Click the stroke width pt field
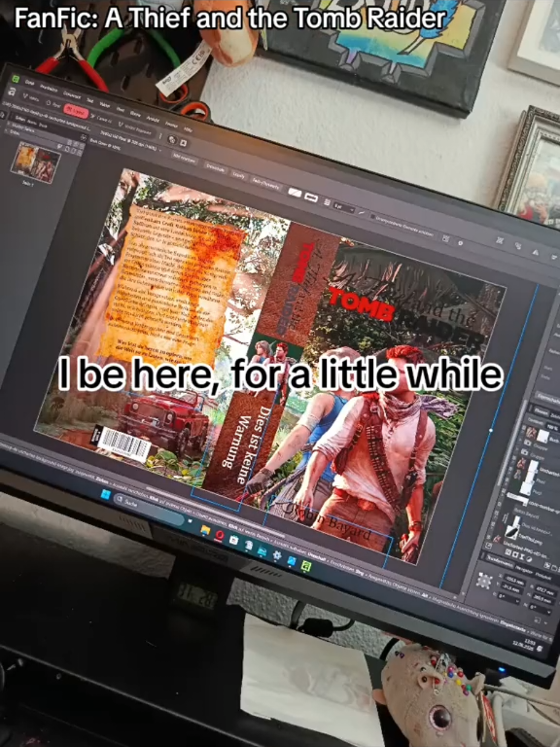The image size is (560, 747). coord(344,208)
